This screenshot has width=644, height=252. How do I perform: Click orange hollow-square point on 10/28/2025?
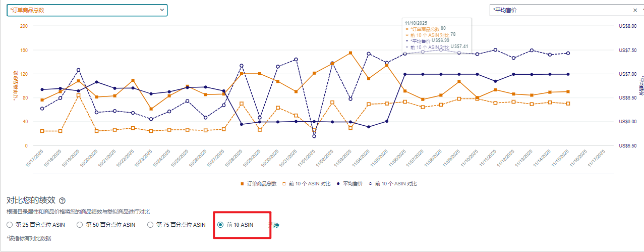click(x=242, y=104)
